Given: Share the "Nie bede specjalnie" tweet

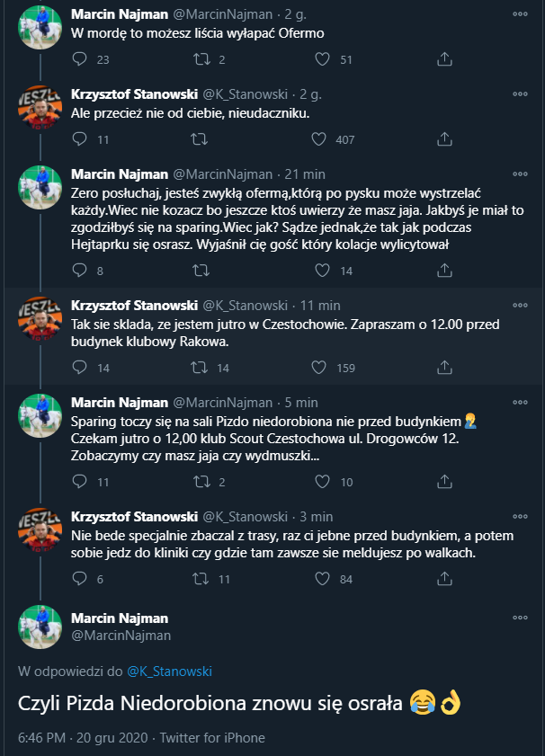Looking at the screenshot, I should [x=444, y=578].
